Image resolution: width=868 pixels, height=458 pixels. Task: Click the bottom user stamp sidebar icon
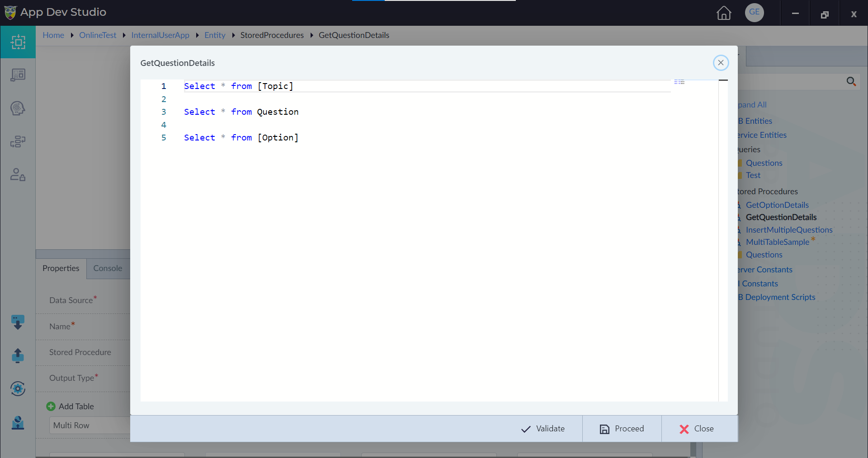click(18, 423)
